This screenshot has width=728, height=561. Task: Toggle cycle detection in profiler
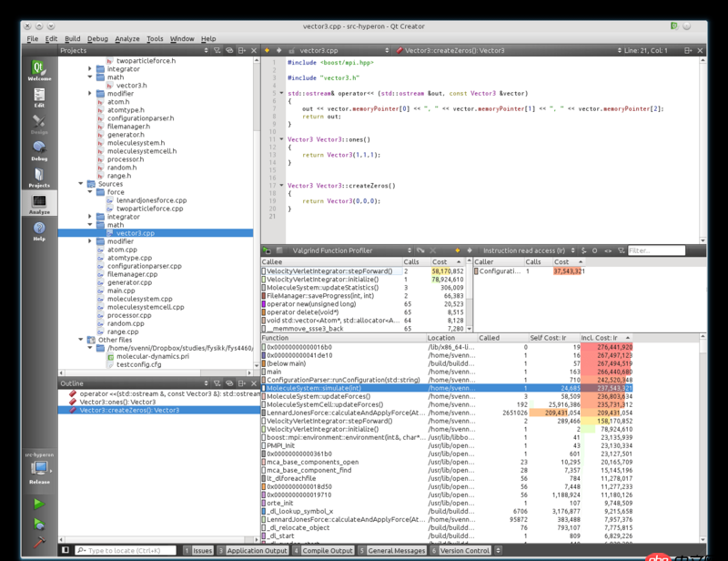tap(595, 250)
